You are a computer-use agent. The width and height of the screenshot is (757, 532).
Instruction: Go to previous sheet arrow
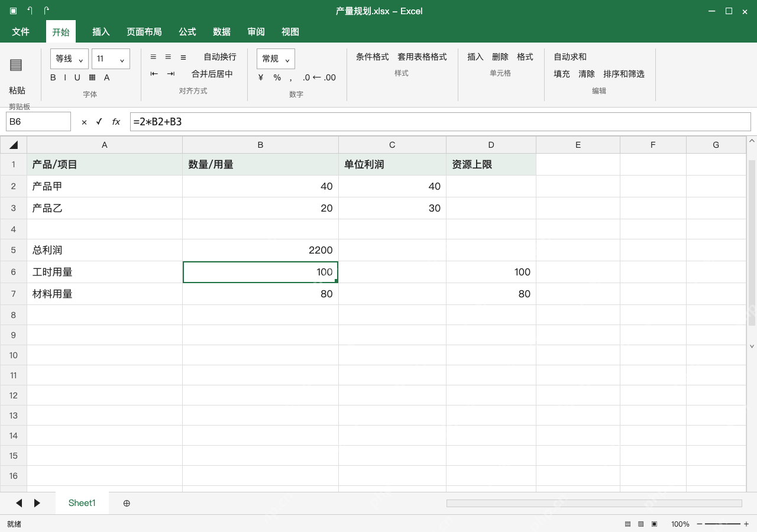(19, 503)
